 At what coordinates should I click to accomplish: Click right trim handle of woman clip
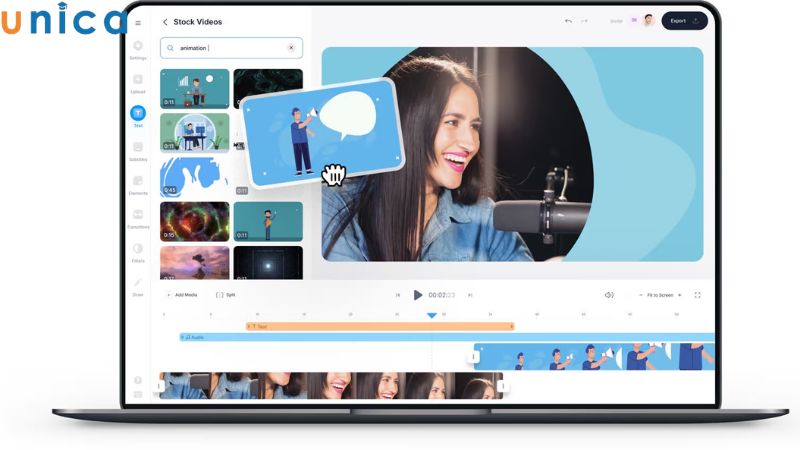coord(502,386)
